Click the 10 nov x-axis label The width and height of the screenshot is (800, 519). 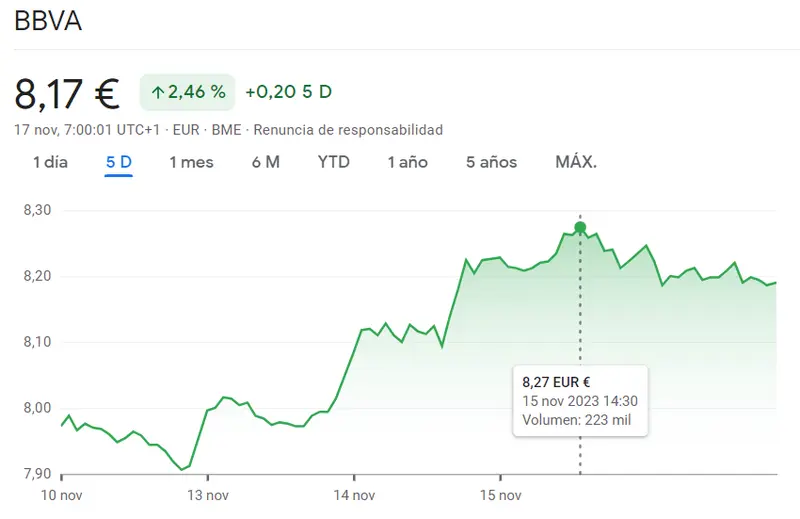(61, 495)
